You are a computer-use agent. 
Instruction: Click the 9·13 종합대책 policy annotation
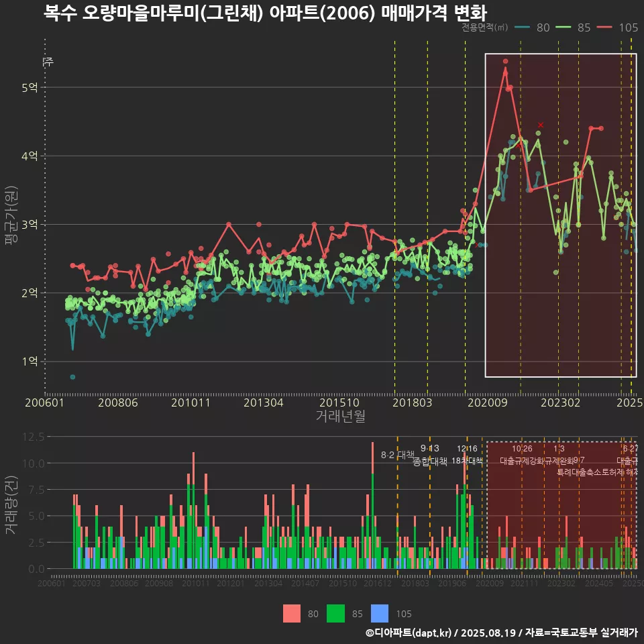(x=429, y=455)
